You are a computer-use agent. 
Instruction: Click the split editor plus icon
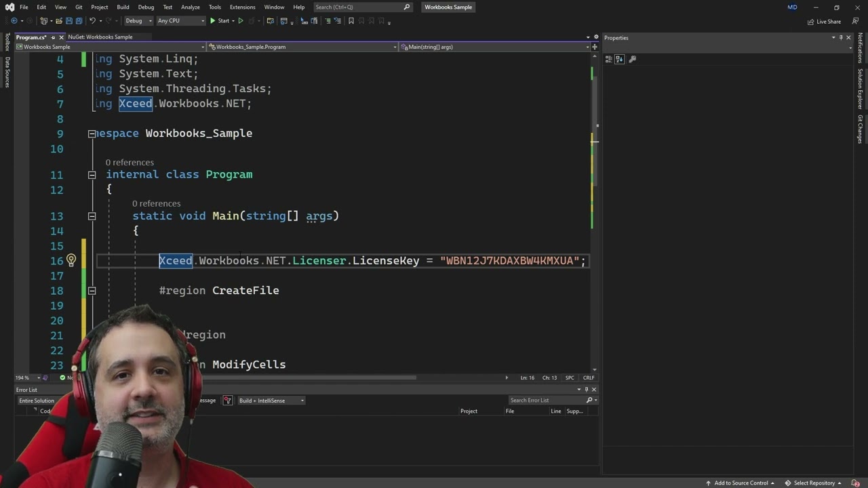point(595,47)
